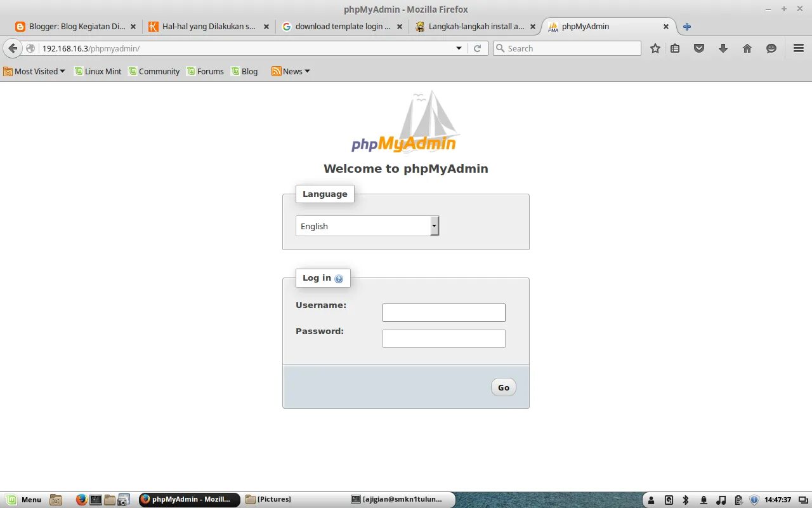Open the user applet in system tray
The height and width of the screenshot is (508, 812).
[651, 500]
